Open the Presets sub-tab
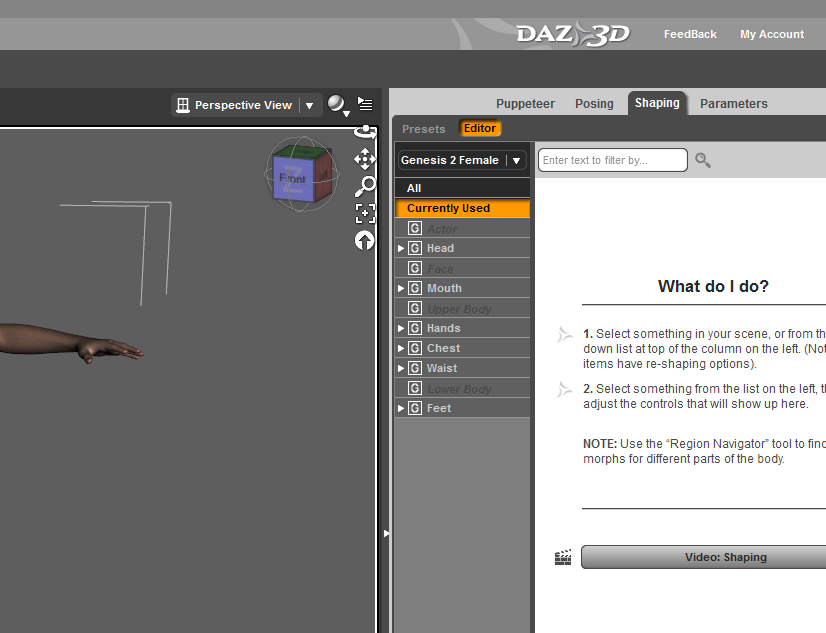This screenshot has width=826, height=633. [424, 129]
